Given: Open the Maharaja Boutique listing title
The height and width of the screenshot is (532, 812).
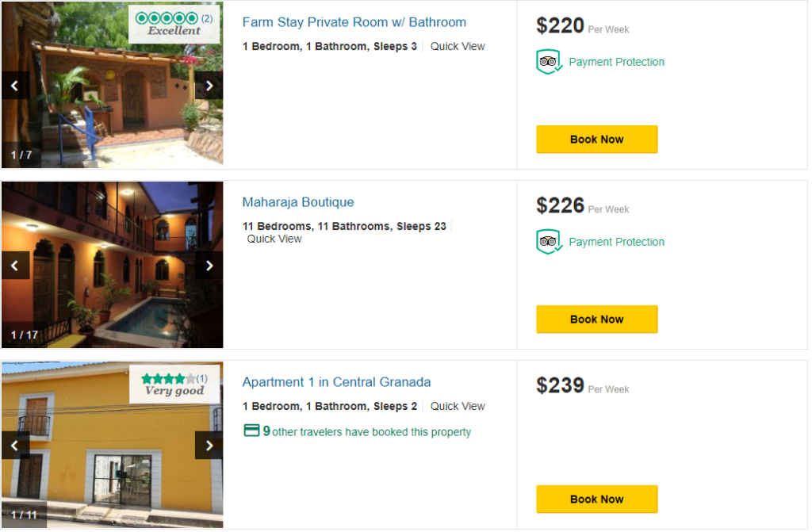Looking at the screenshot, I should click(x=298, y=202).
